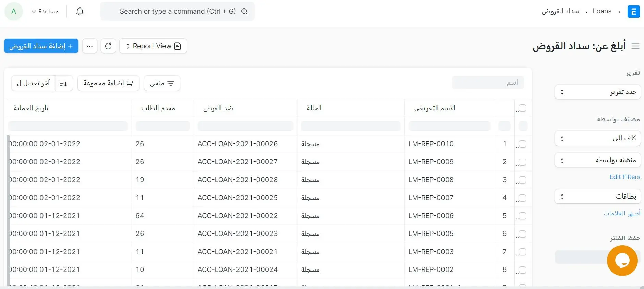Click مقدم الطلب column filter box
This screenshot has height=289, width=644.
pos(162,126)
